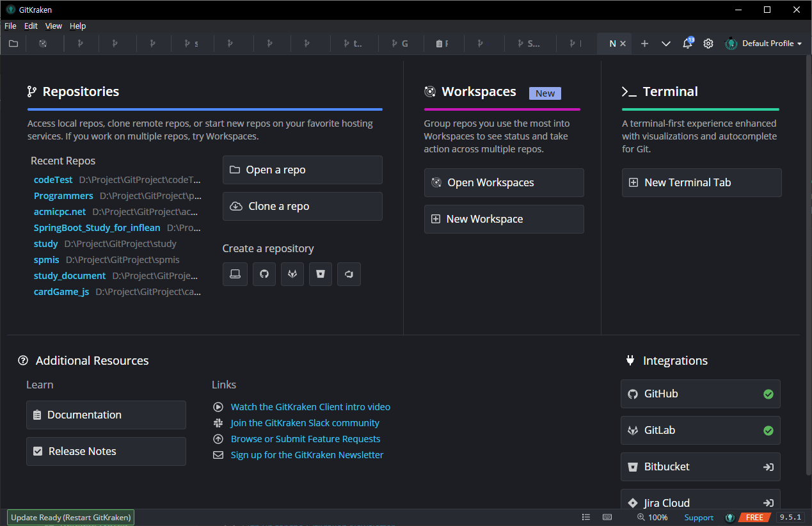Open recent repo acmicpc.net

(x=60, y=212)
